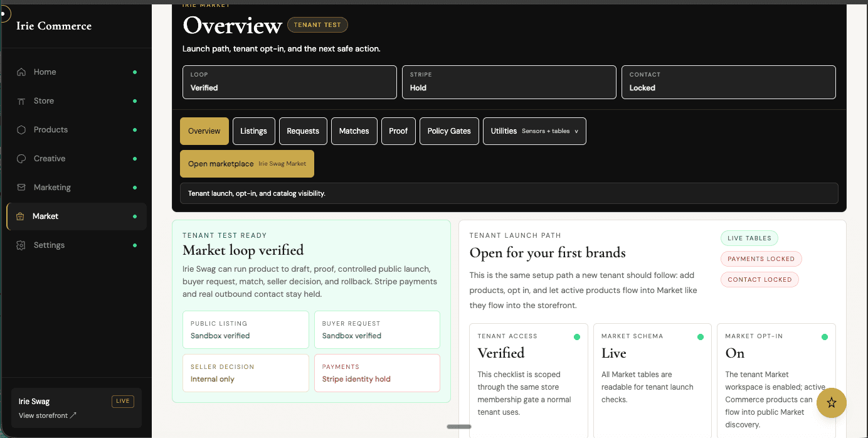Expand the Utilities Sensors + tables dropdown
The image size is (868, 438).
534,131
